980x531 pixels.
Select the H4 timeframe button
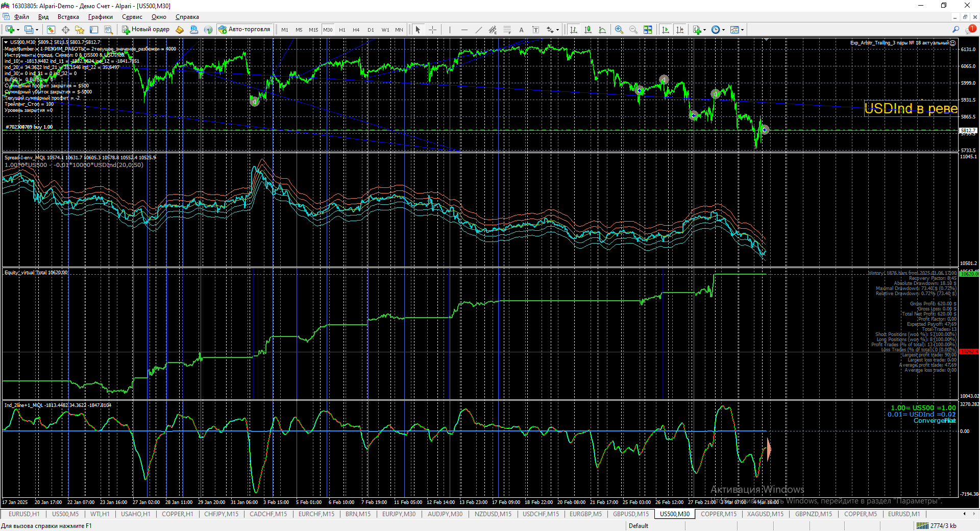coord(356,30)
